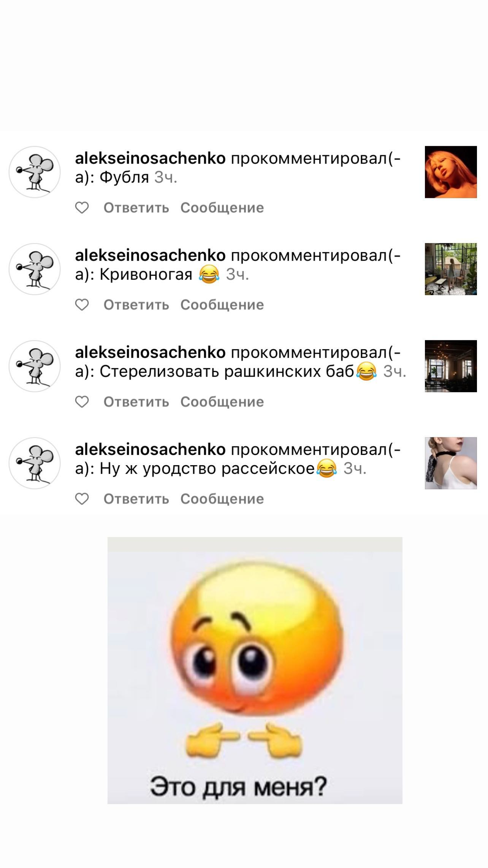
Task: Send Сообщение from the 'Фубля' notification
Action: coord(222,208)
